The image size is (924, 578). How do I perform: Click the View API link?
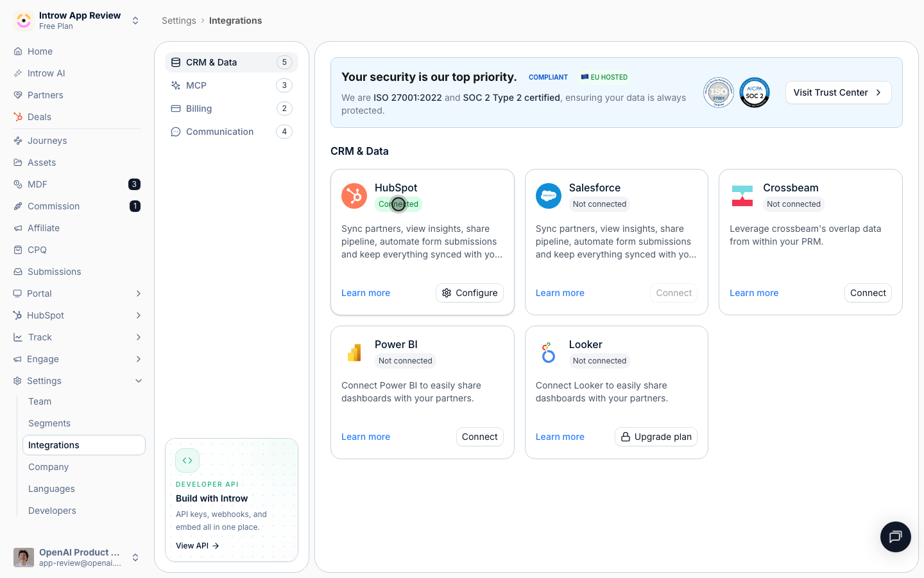[x=198, y=546]
